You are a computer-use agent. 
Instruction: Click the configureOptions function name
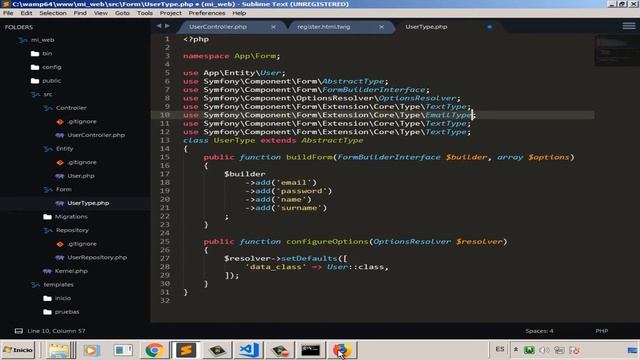click(x=327, y=242)
